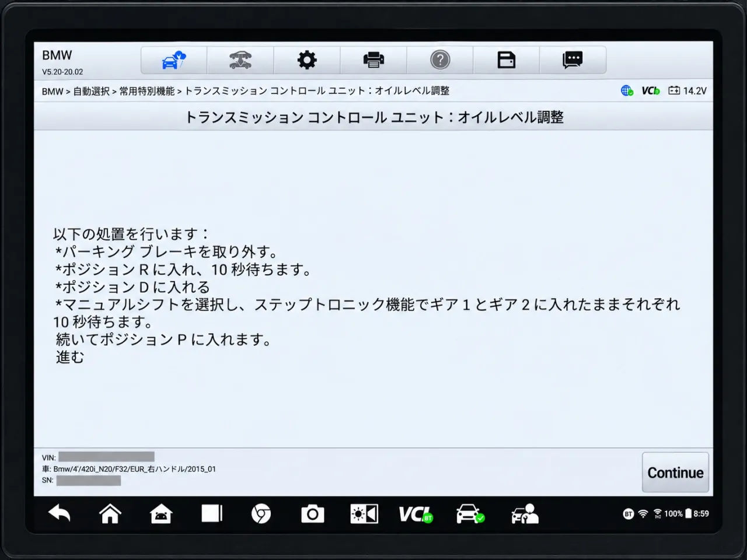The image size is (747, 560).
Task: Select BMW in the breadcrumb path
Action: point(52,91)
